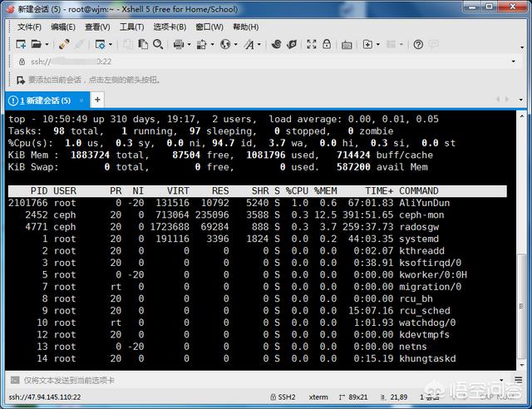Click the Font icon
This screenshot has height=409, width=532.
point(249,44)
